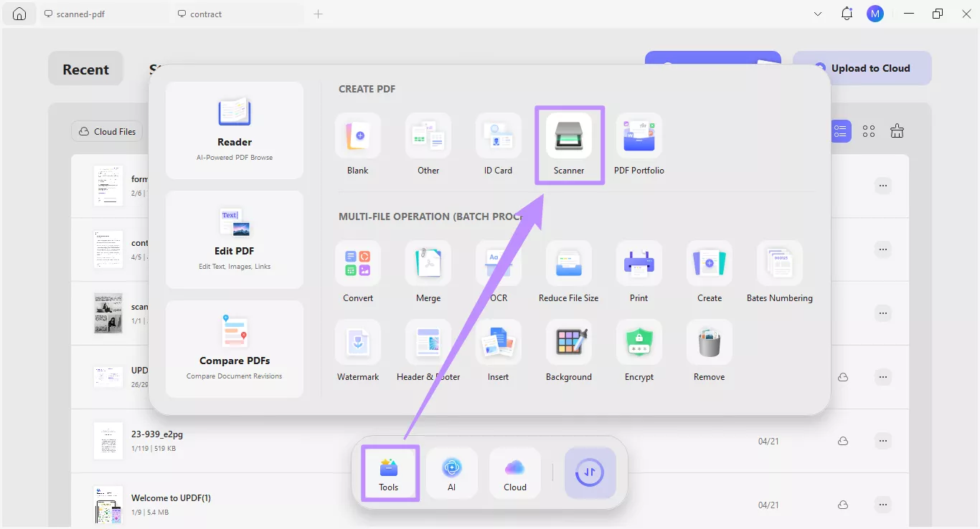Select the Scanner tool under Create PDF
The height and width of the screenshot is (529, 980).
click(x=569, y=144)
